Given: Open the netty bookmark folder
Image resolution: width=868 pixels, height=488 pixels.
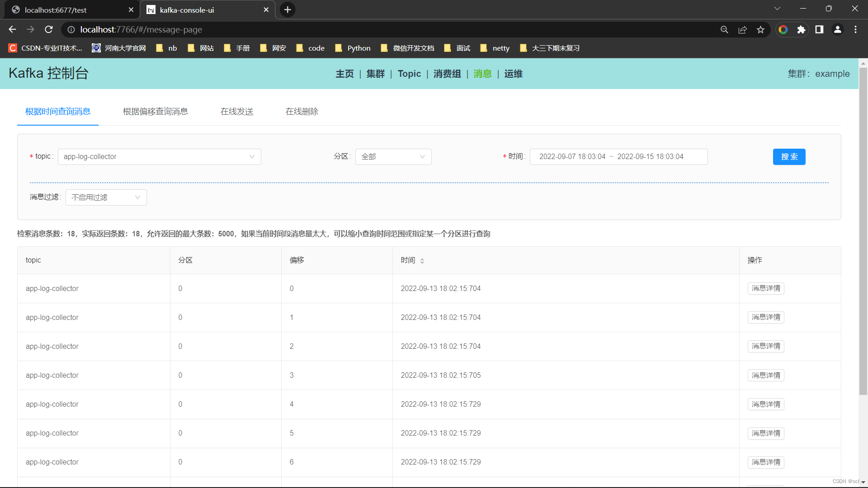Looking at the screenshot, I should pos(495,48).
